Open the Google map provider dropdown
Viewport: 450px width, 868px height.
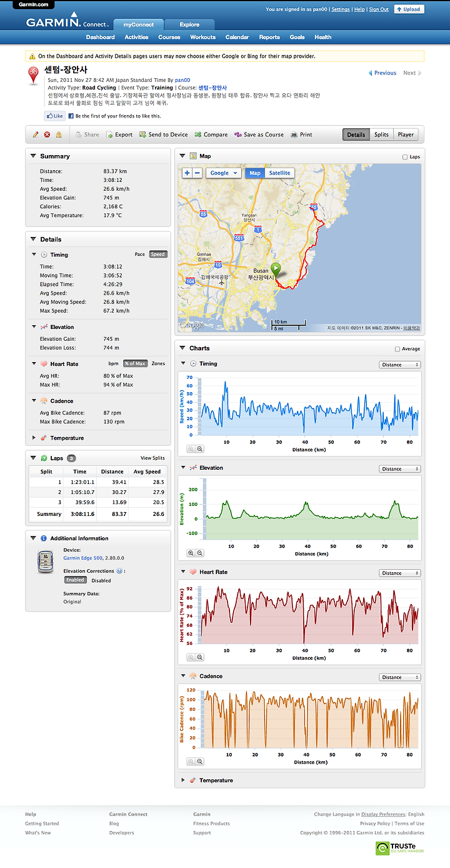[x=224, y=173]
